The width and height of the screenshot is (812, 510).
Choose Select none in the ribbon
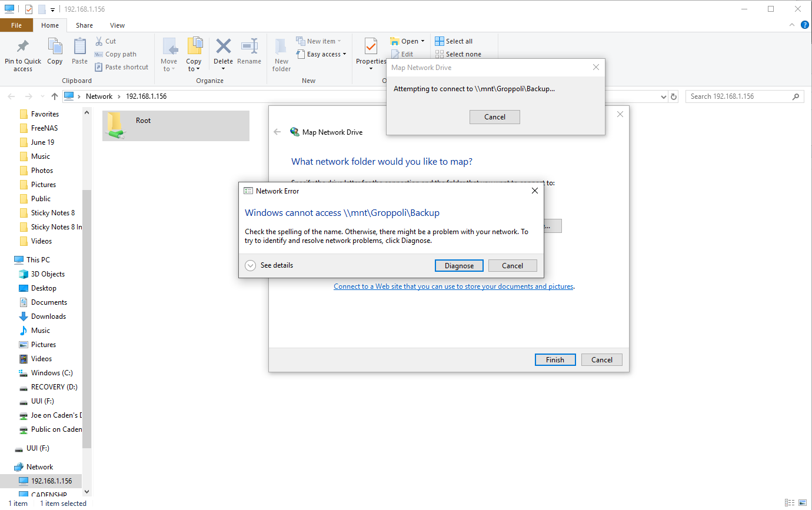pos(458,54)
